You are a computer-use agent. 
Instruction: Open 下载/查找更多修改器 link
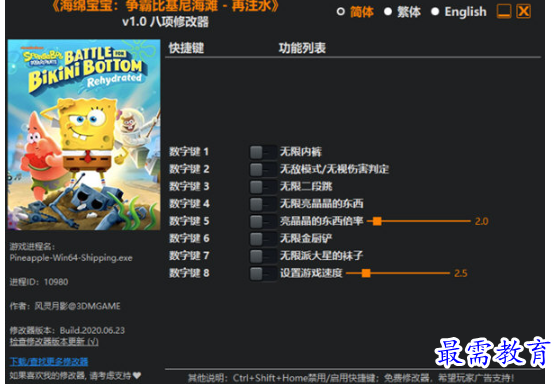click(x=49, y=362)
